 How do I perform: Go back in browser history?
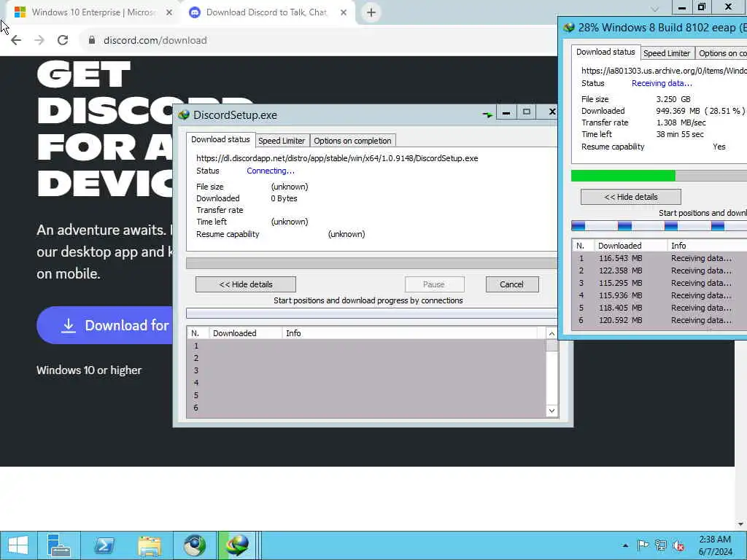16,40
